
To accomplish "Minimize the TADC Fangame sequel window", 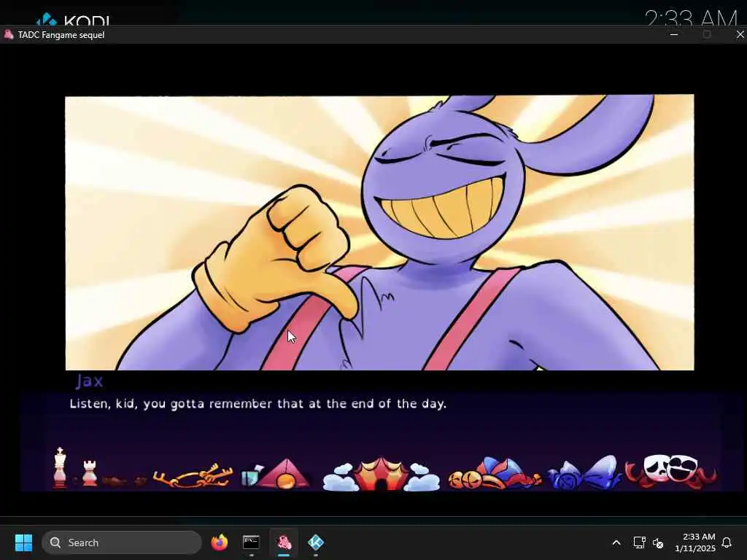I will click(673, 35).
